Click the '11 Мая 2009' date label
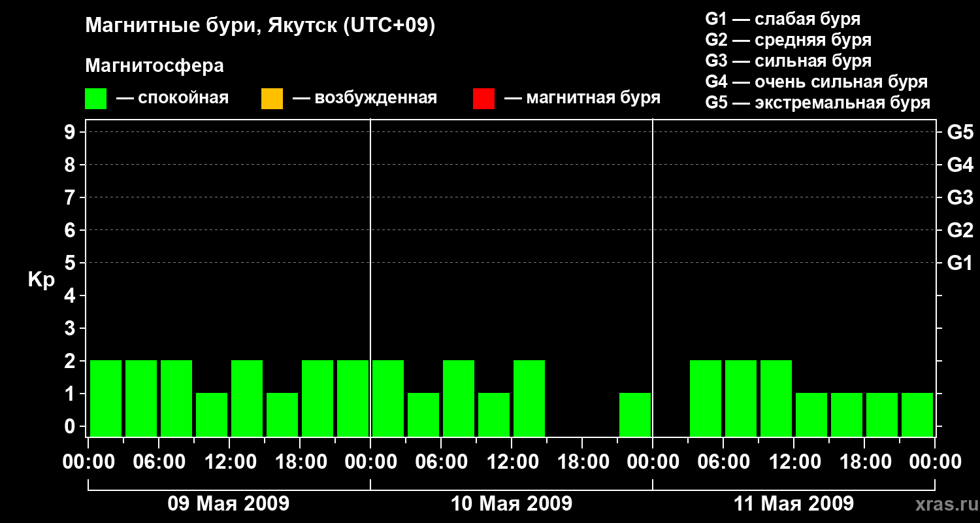The height and width of the screenshot is (523, 980). (794, 503)
